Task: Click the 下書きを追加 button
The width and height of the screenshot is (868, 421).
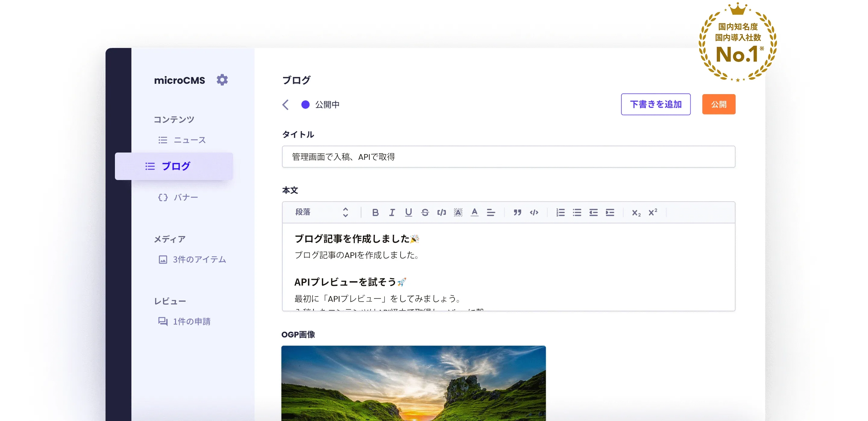Action: [x=656, y=104]
